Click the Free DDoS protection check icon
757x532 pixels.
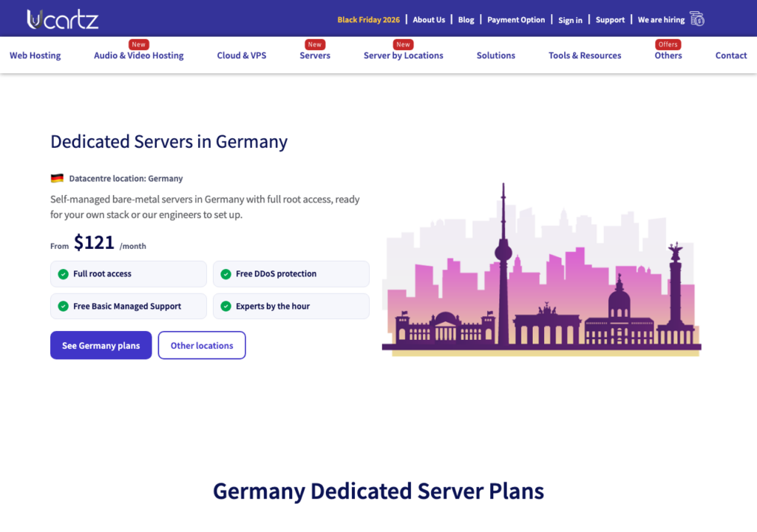pyautogui.click(x=226, y=274)
